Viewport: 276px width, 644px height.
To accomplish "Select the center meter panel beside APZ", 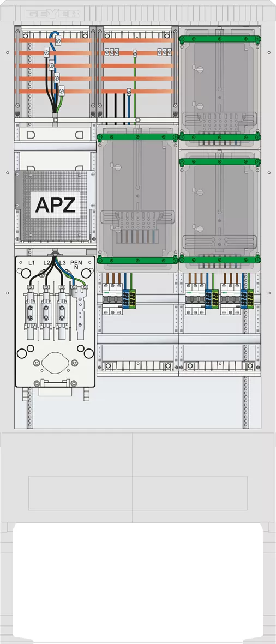I will pos(137,199).
